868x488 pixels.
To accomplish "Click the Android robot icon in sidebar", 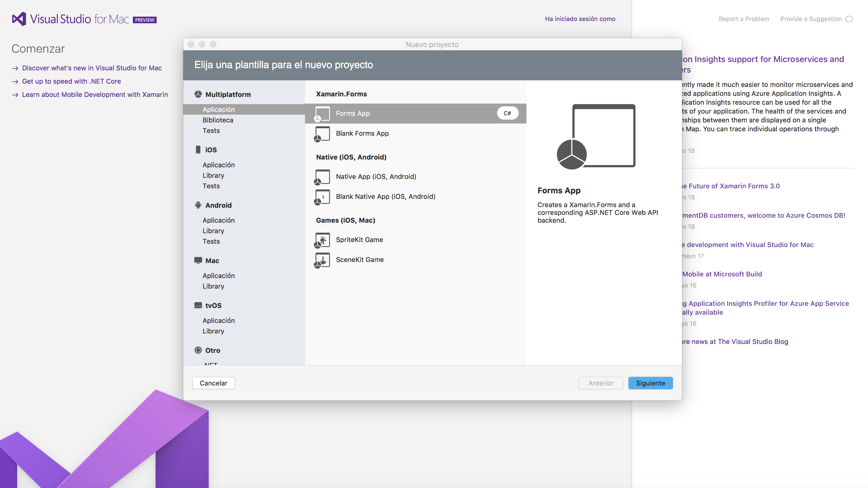I will (198, 205).
